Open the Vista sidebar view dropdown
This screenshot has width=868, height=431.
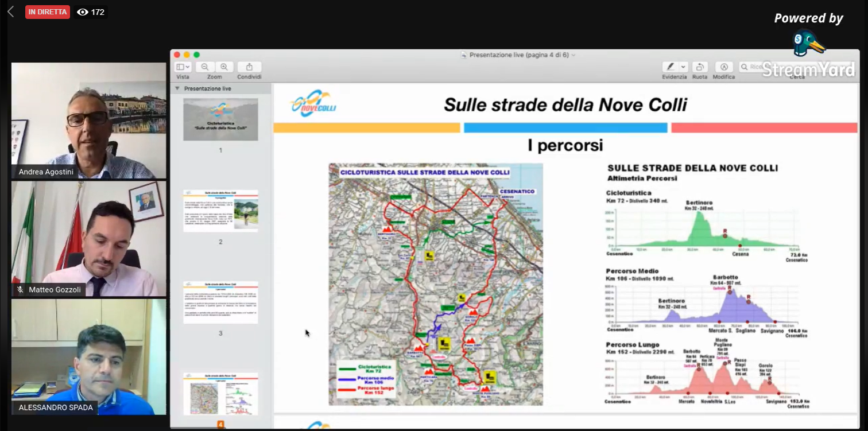click(183, 67)
